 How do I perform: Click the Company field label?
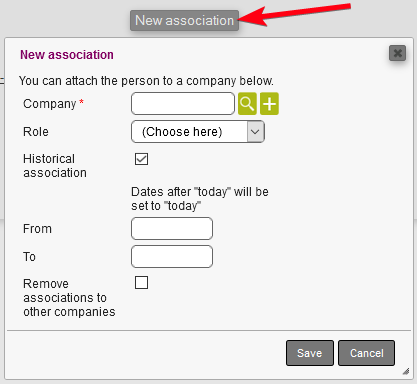pyautogui.click(x=50, y=104)
